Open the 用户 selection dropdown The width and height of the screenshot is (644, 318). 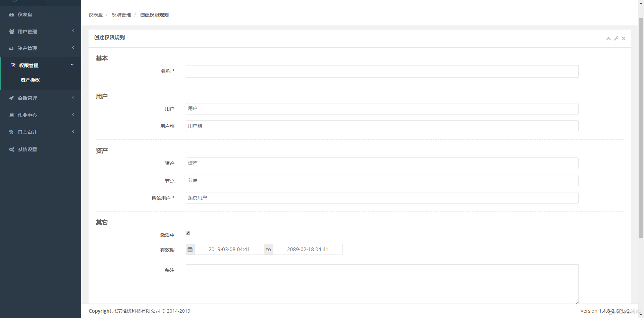pos(382,109)
